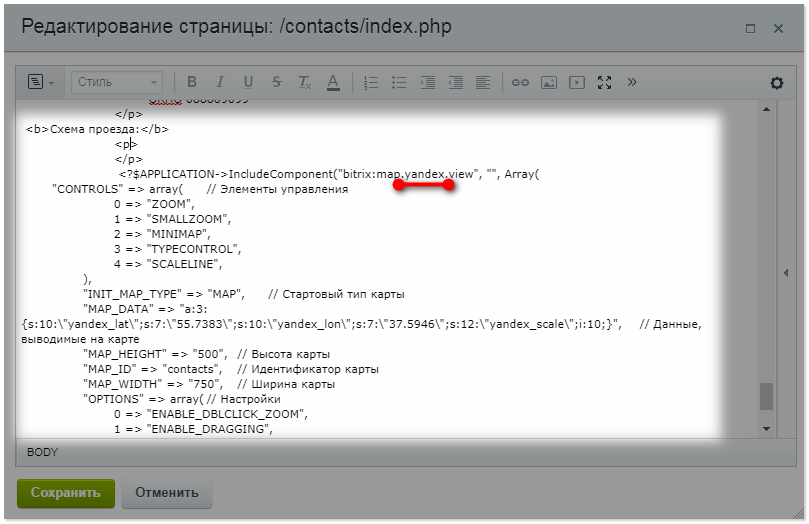Expand the editor mode dropdown arrow

(52, 83)
